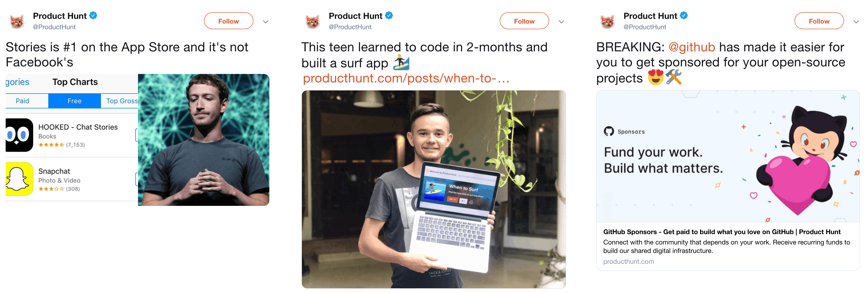Viewport: 868px width, 293px height.
Task: Click the HOOKED app icon in the chart
Action: point(19,135)
